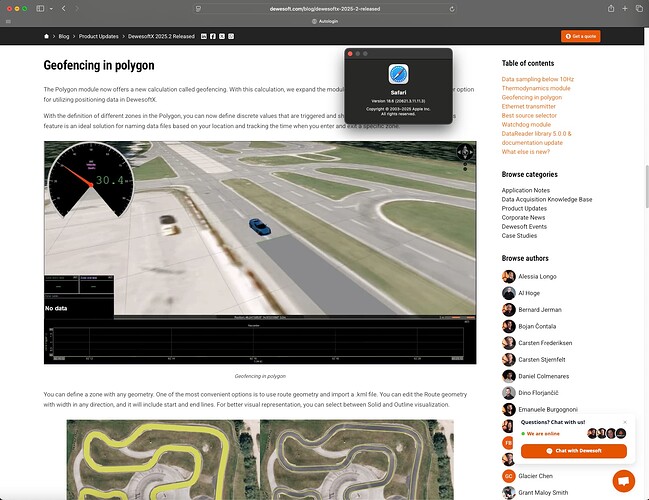Show tab overview icon
The image size is (649, 500).
click(x=639, y=8)
